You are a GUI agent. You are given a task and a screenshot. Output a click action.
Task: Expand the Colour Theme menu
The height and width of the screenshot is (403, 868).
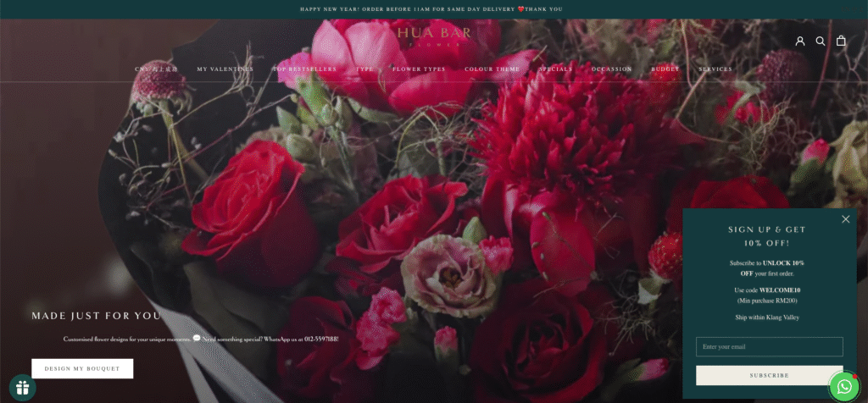click(x=492, y=69)
